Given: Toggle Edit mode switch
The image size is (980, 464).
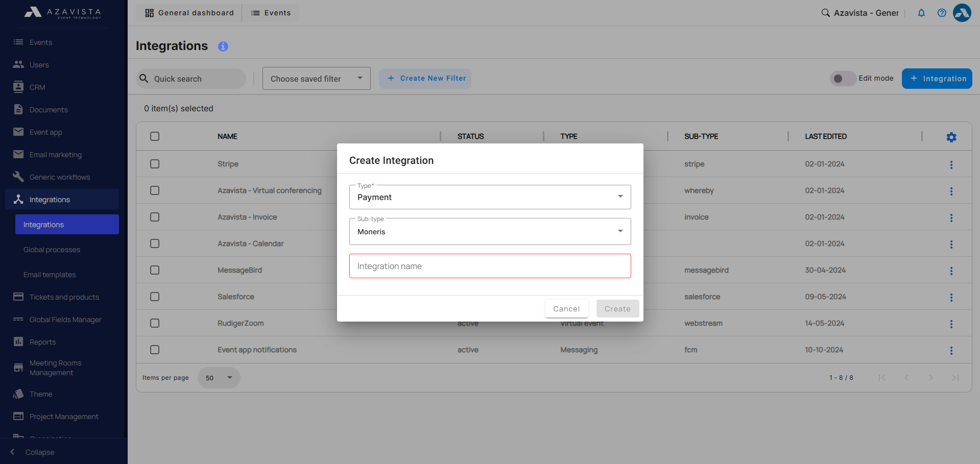Looking at the screenshot, I should 843,79.
